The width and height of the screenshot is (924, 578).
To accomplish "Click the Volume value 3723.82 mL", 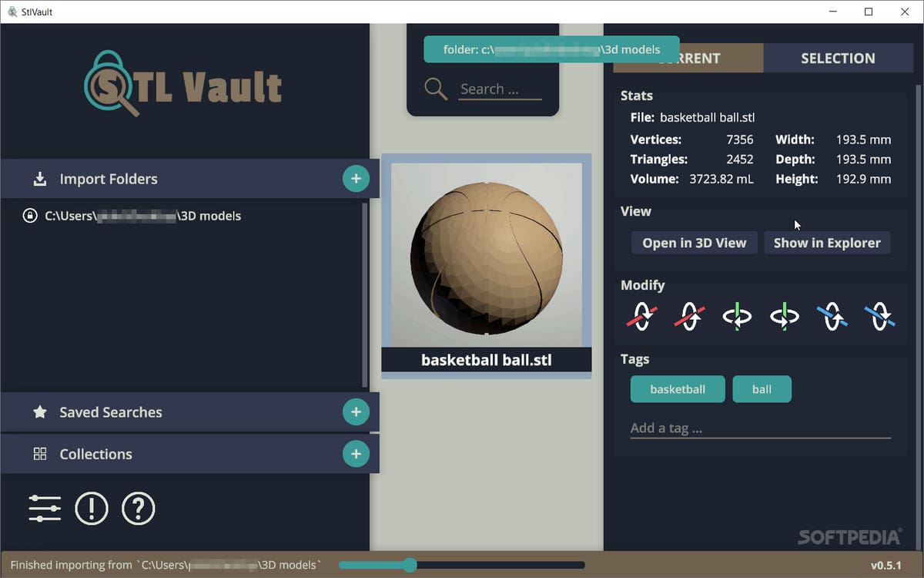I will [721, 179].
